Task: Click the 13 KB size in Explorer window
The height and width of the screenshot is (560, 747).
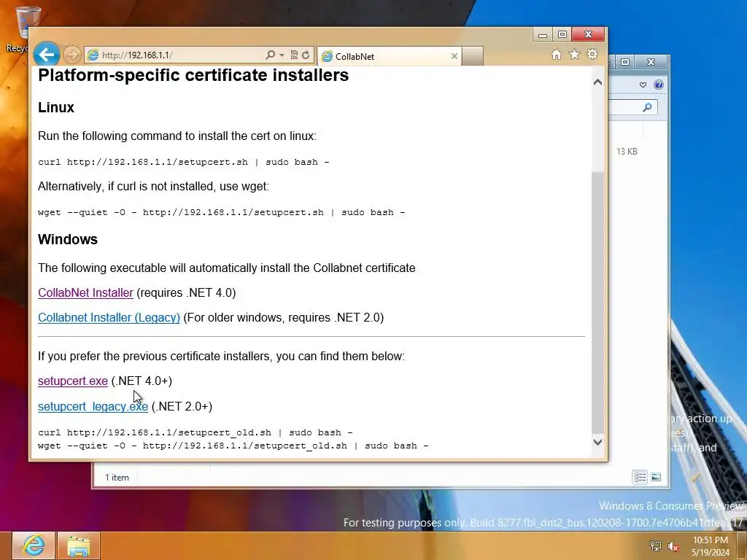Action: coord(627,152)
